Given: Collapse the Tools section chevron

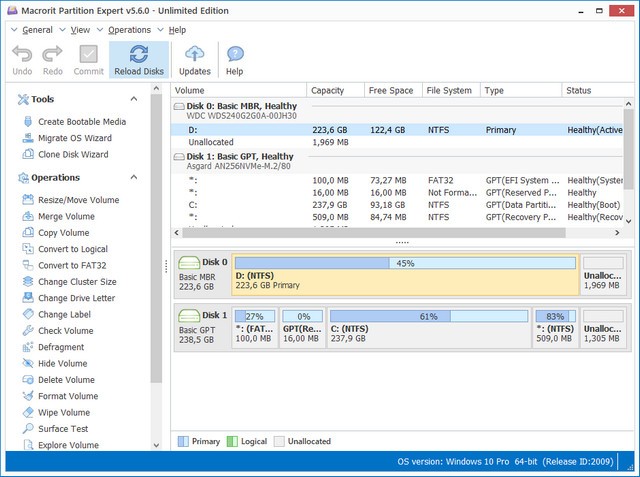Looking at the screenshot, I should pyautogui.click(x=137, y=100).
